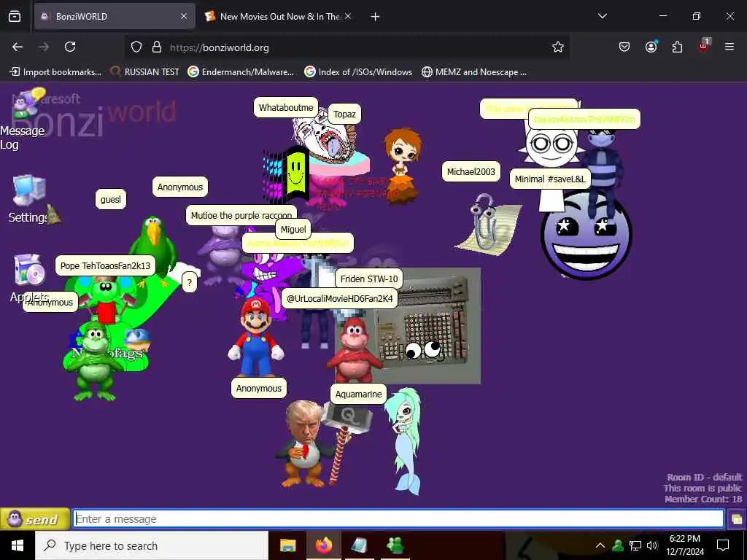Open the Endermanch/Malware bookmark
The image size is (747, 560).
(241, 72)
